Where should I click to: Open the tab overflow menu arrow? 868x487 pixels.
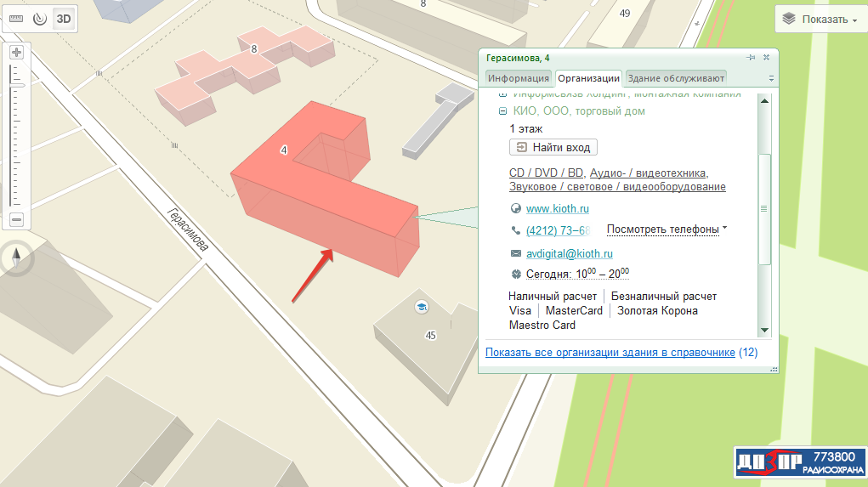tap(771, 78)
